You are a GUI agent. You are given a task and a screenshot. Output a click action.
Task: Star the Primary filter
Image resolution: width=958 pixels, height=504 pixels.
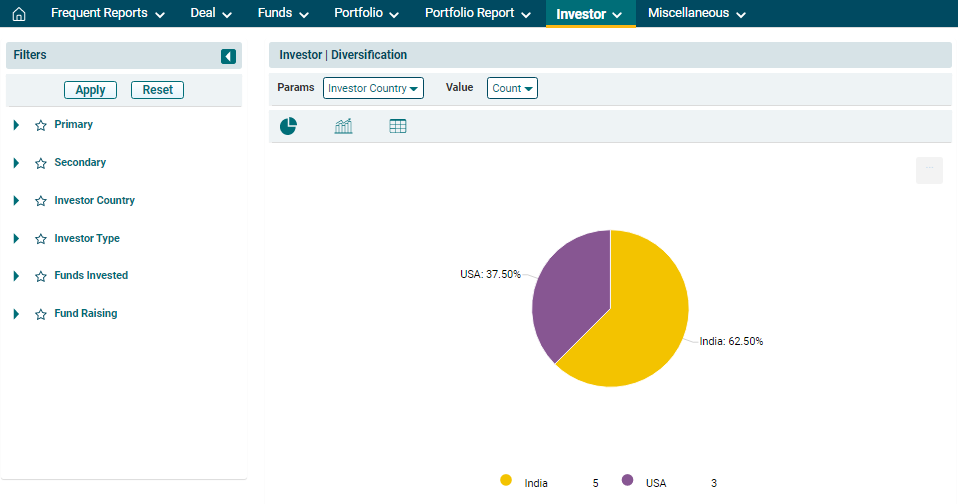pos(41,126)
